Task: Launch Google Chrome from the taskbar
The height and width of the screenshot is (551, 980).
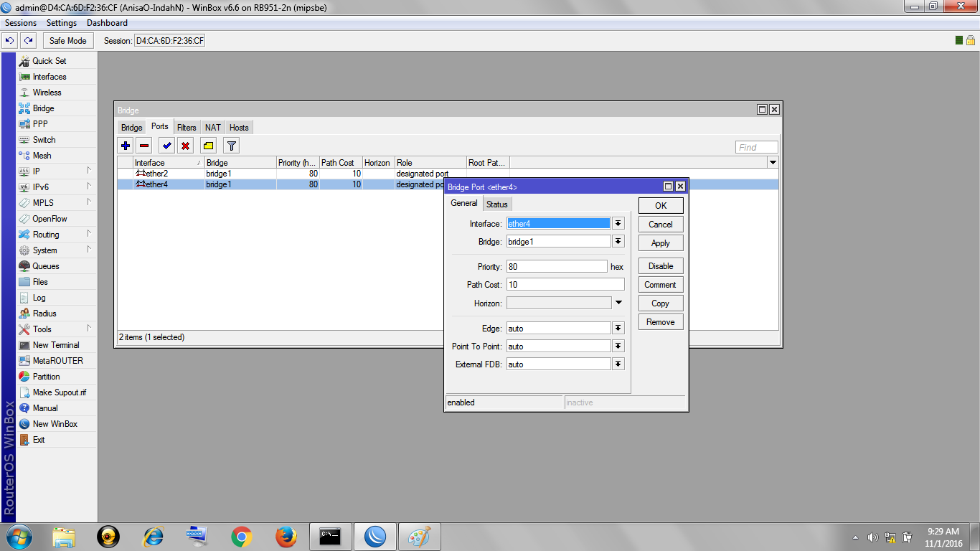Action: coord(240,536)
